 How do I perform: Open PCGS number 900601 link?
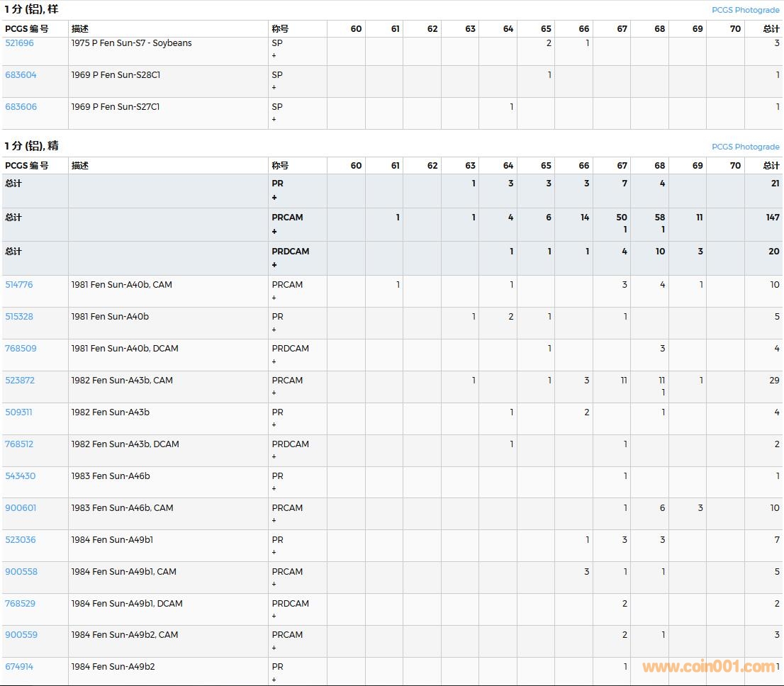pos(21,508)
